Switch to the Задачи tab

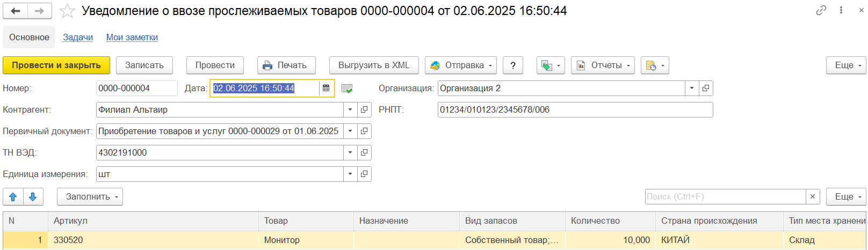coord(78,37)
